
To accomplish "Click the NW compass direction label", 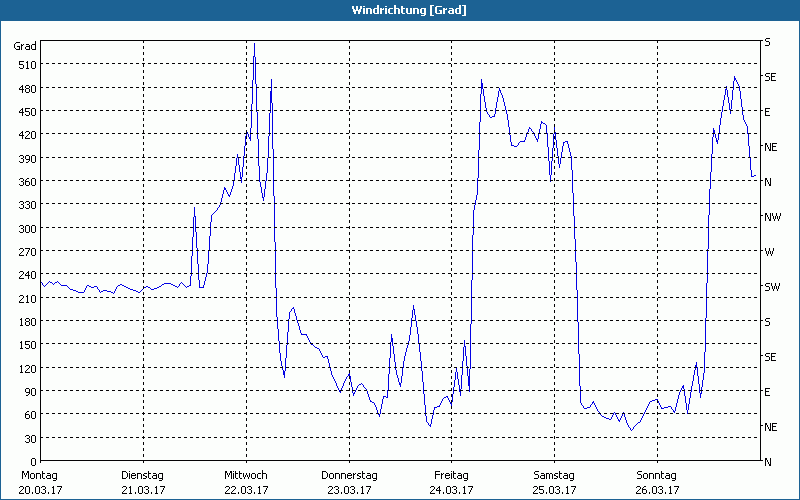I will click(x=772, y=217).
